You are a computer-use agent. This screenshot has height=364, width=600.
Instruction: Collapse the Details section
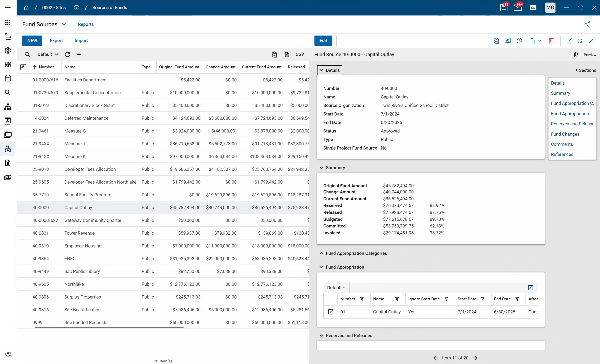[329, 70]
